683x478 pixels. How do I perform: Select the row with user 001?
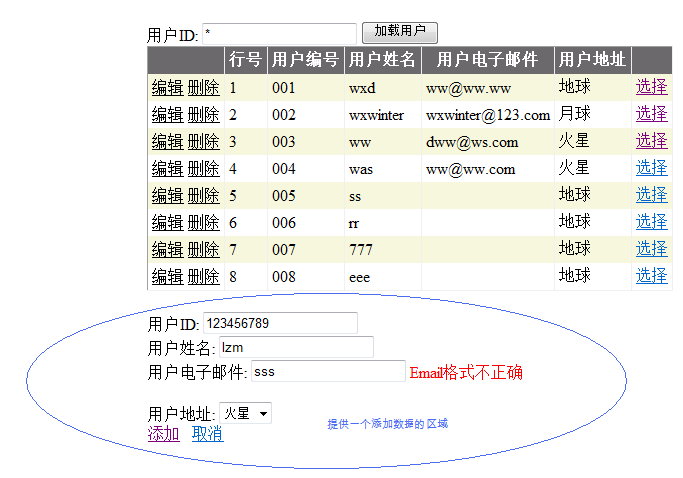pos(652,87)
